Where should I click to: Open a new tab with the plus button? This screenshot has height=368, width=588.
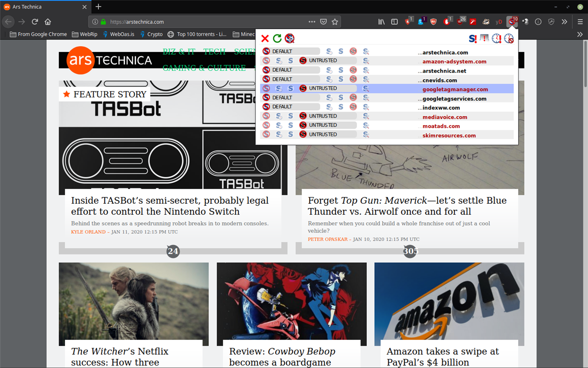click(x=98, y=7)
